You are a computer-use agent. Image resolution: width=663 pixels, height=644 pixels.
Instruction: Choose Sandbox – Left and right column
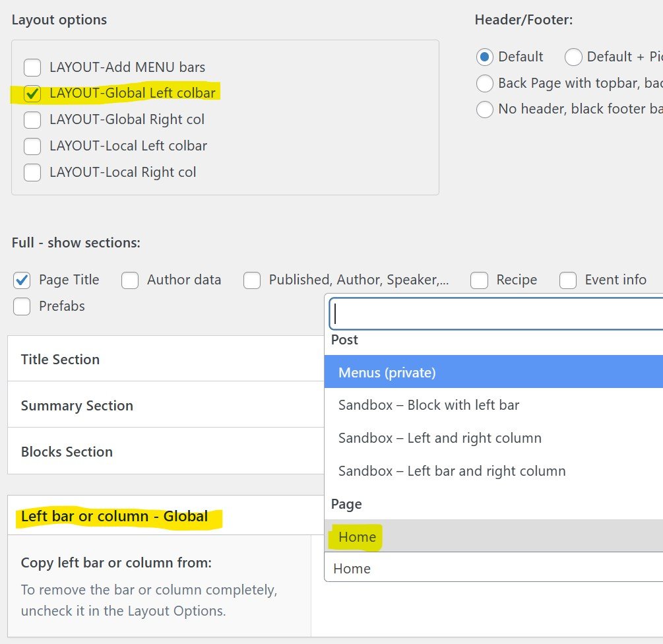439,438
